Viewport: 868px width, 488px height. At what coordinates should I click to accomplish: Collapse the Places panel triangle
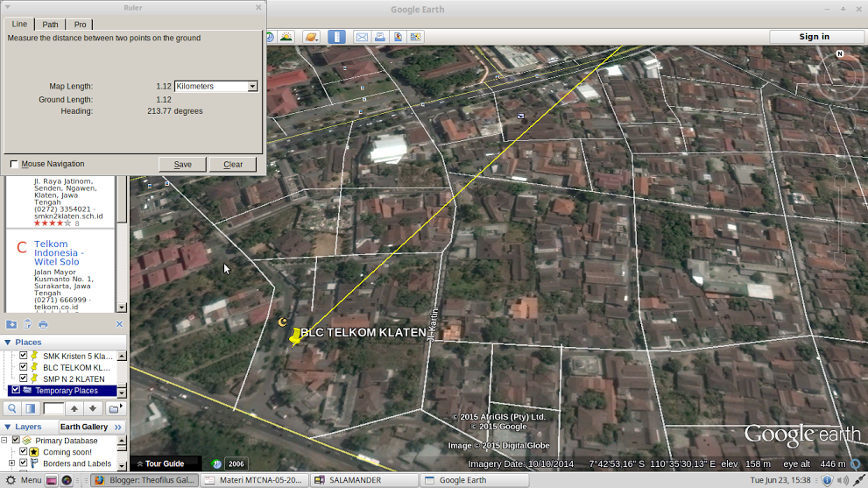pyautogui.click(x=7, y=343)
